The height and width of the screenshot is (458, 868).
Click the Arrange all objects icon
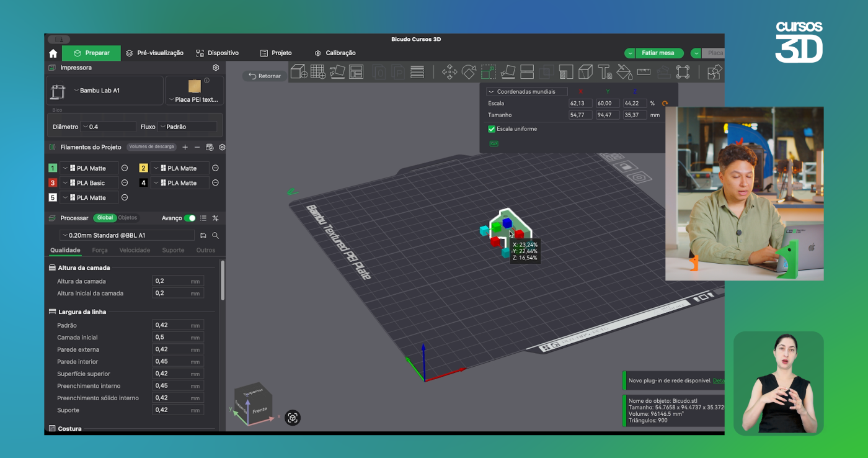pos(356,72)
